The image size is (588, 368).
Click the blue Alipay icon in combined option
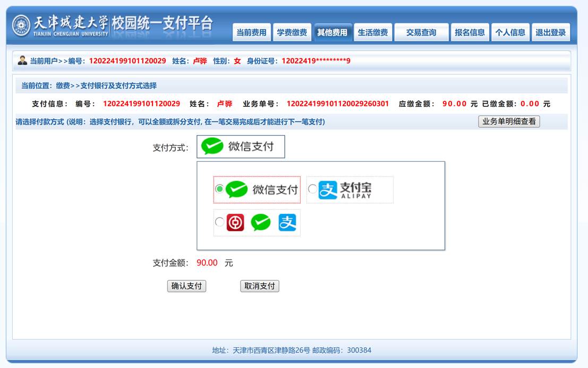pos(287,222)
